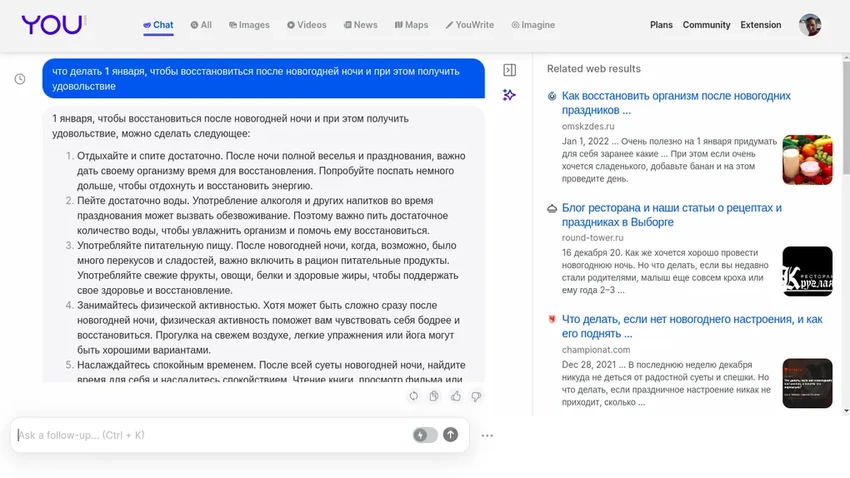Image resolution: width=850 pixels, height=478 pixels.
Task: Click the results panel scrollbar
Action: point(846,117)
